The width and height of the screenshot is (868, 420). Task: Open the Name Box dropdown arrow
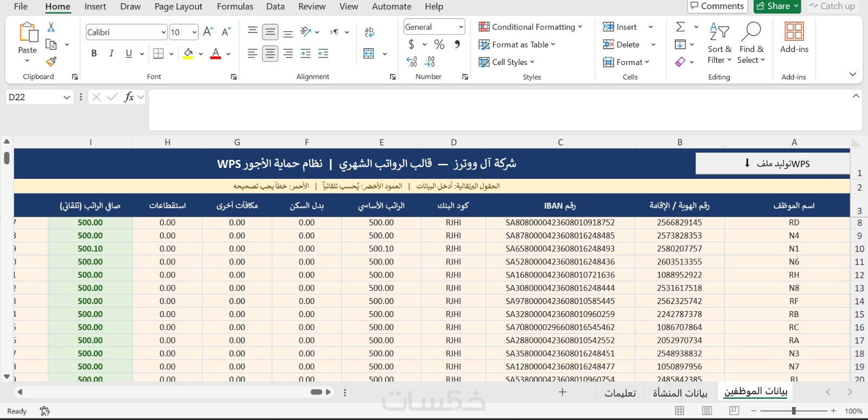[x=67, y=97]
